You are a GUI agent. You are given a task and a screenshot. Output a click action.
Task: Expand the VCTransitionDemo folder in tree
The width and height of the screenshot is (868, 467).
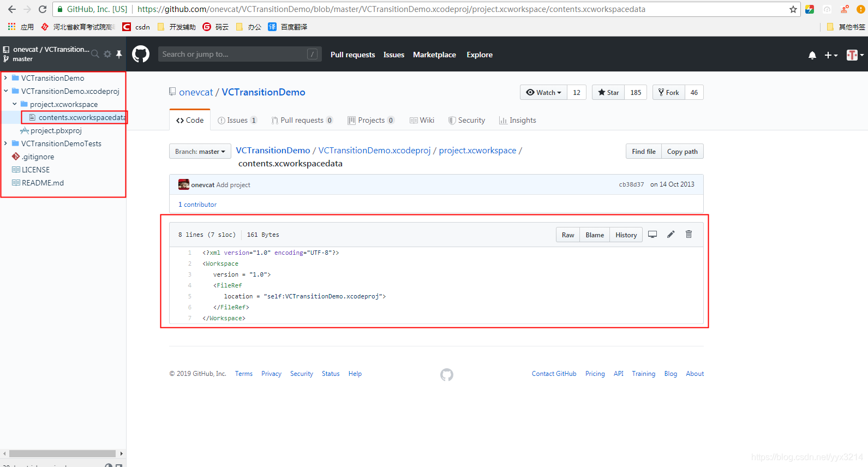(x=5, y=78)
